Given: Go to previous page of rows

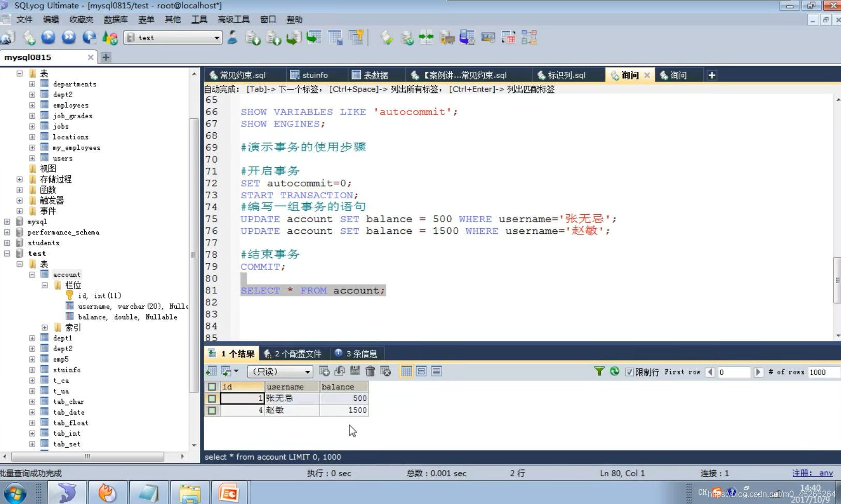Looking at the screenshot, I should coord(710,372).
